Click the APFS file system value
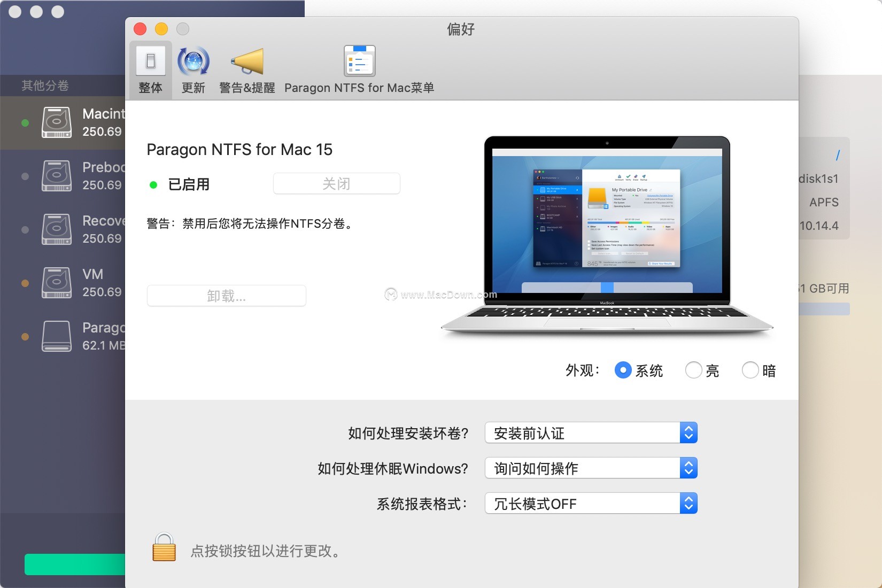This screenshot has height=588, width=882. 824,202
